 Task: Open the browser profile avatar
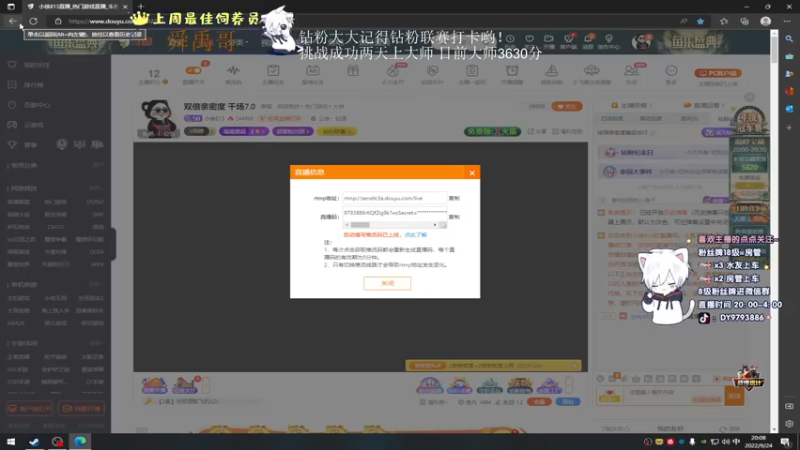pos(765,21)
